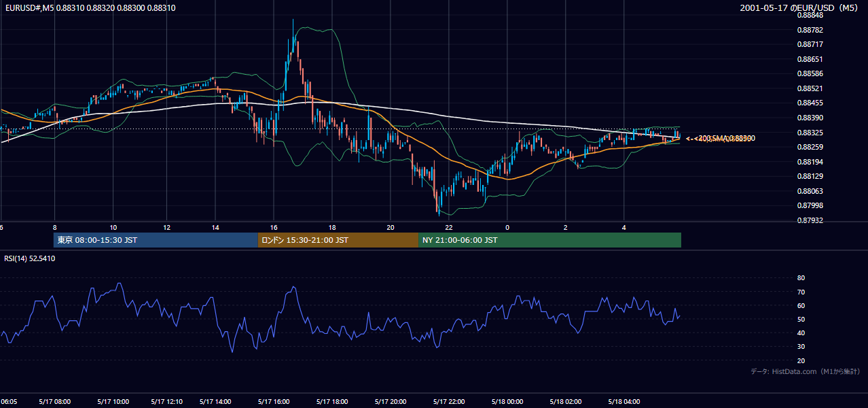
Task: Click RSI scale value 20
Action: pyautogui.click(x=801, y=360)
